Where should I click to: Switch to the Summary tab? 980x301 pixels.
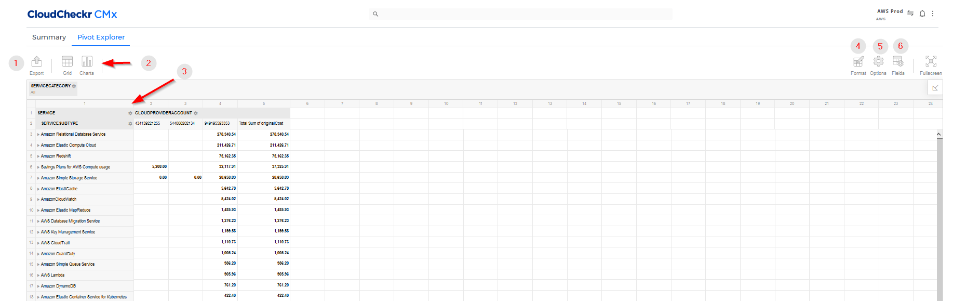tap(49, 37)
